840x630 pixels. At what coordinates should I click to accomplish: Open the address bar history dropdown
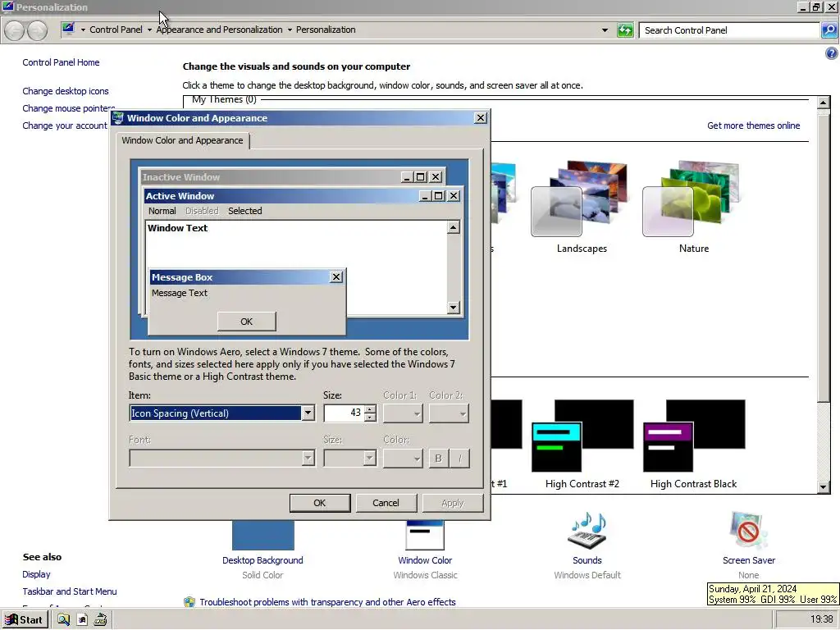pos(605,30)
